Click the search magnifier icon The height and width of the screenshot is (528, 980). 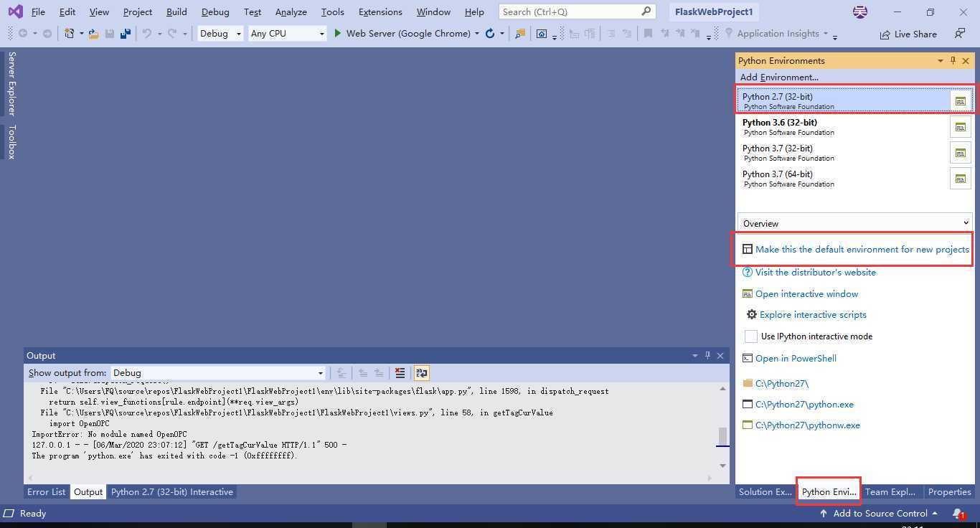(646, 11)
